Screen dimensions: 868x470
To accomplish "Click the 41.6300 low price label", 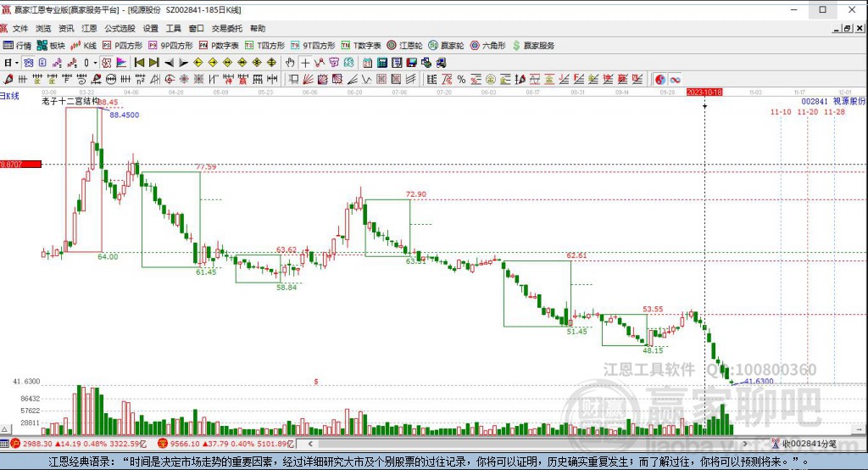I will [759, 381].
